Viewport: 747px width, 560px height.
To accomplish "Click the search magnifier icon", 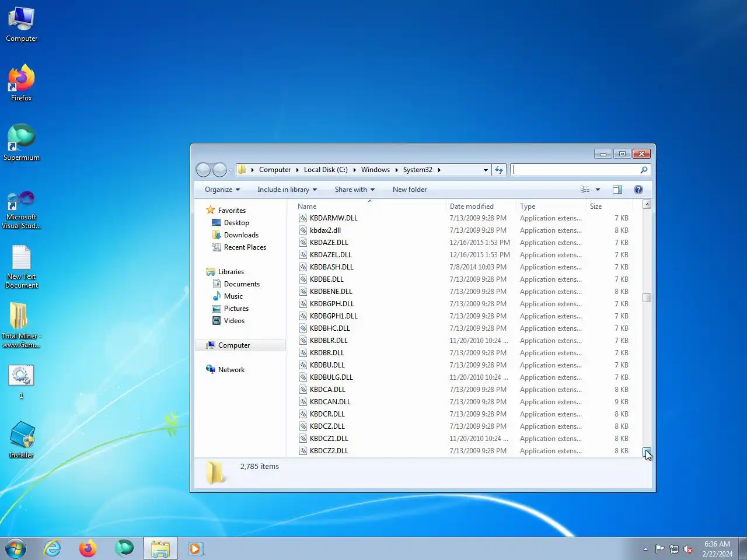I will [644, 170].
